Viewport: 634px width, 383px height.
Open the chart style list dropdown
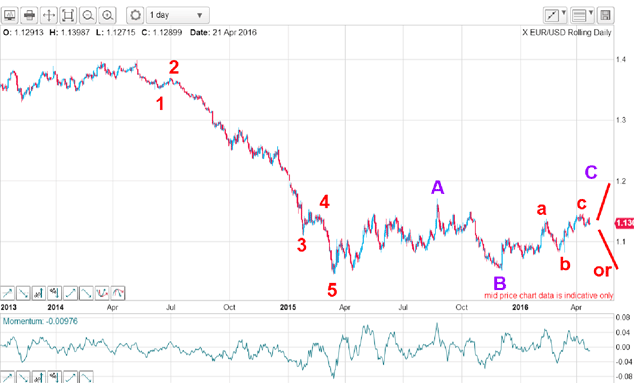click(582, 15)
